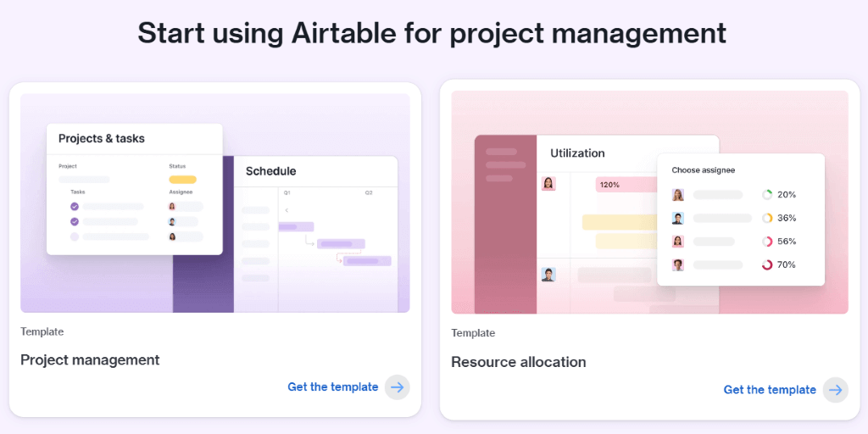Click the 70% utilization ring
The width and height of the screenshot is (868, 434).
pos(766,264)
